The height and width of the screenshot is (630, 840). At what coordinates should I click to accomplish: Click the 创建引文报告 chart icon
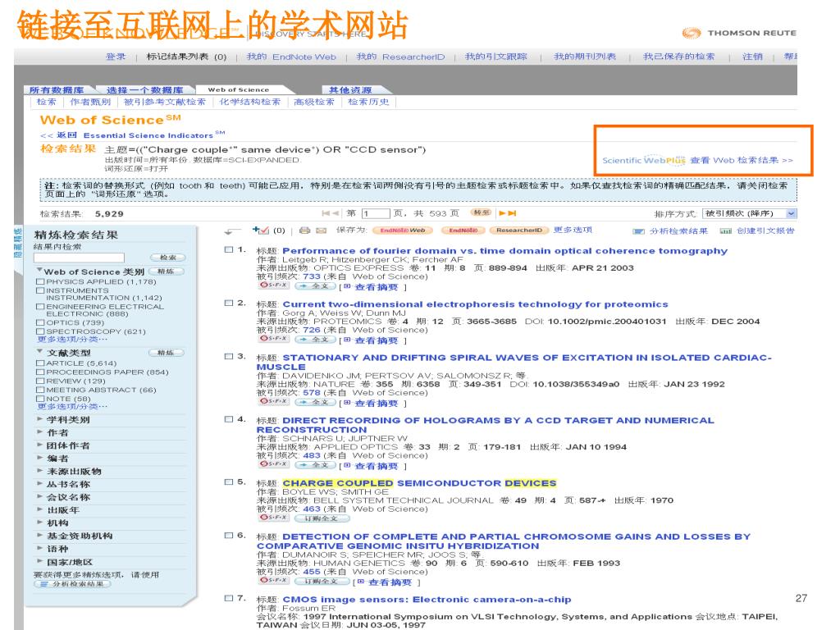coord(725,231)
